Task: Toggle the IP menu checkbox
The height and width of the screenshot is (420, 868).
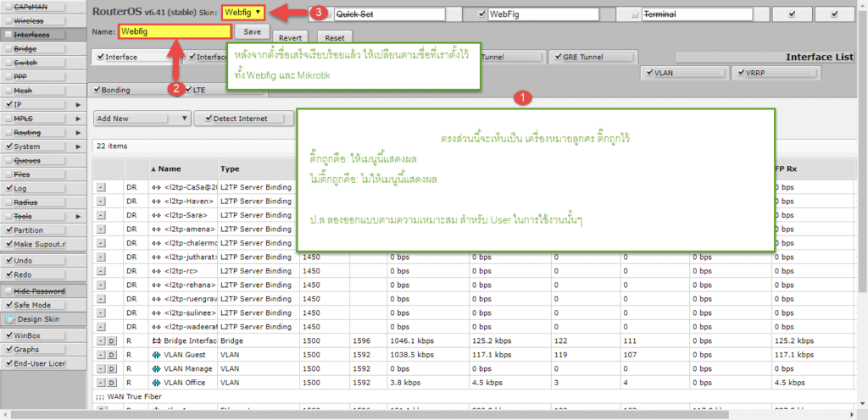Action: (8, 104)
